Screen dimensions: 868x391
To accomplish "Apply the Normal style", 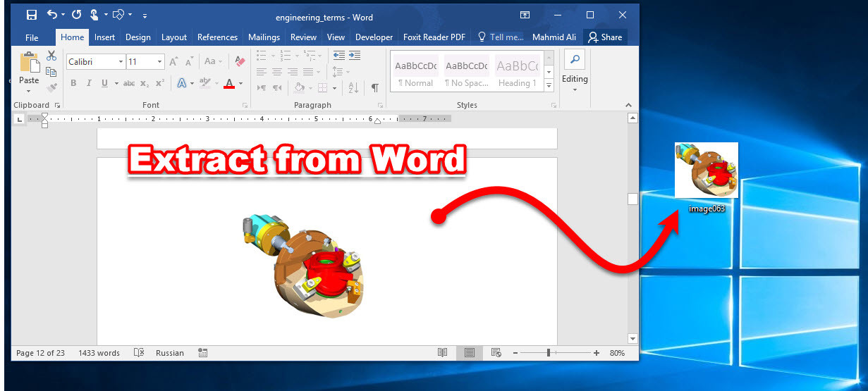I will coord(415,73).
